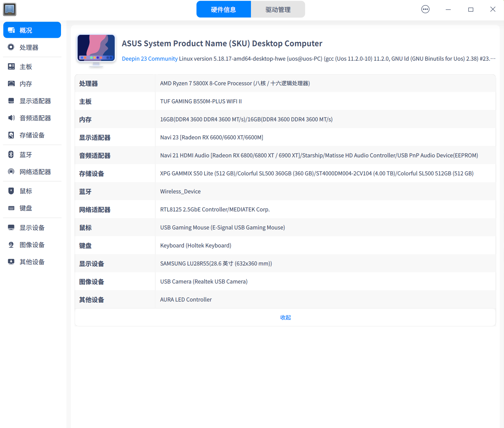Click the 概况 overview icon in sidebar
Image resolution: width=504 pixels, height=428 pixels.
11,30
